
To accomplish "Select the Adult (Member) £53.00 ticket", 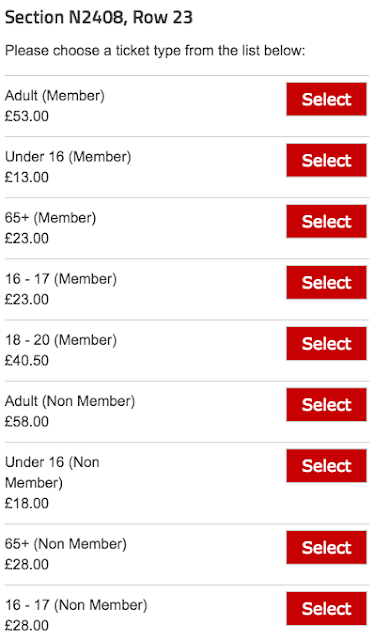I will coord(326,99).
